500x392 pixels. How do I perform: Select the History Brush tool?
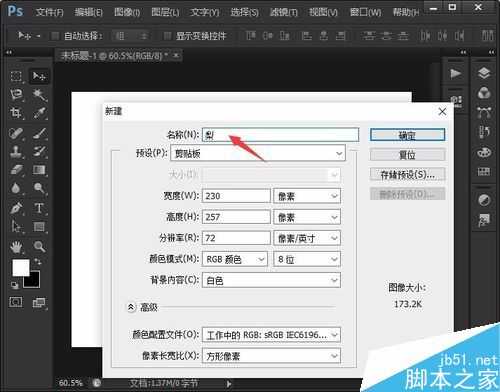pos(39,152)
